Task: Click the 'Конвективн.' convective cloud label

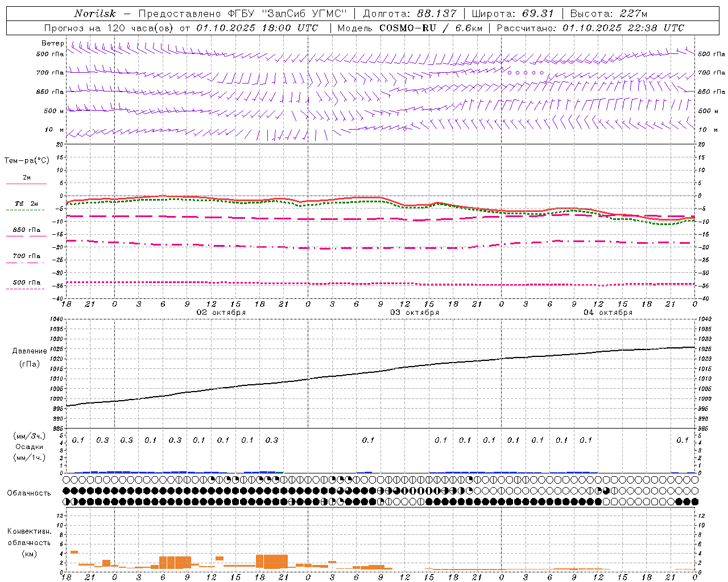Action: [x=30, y=531]
